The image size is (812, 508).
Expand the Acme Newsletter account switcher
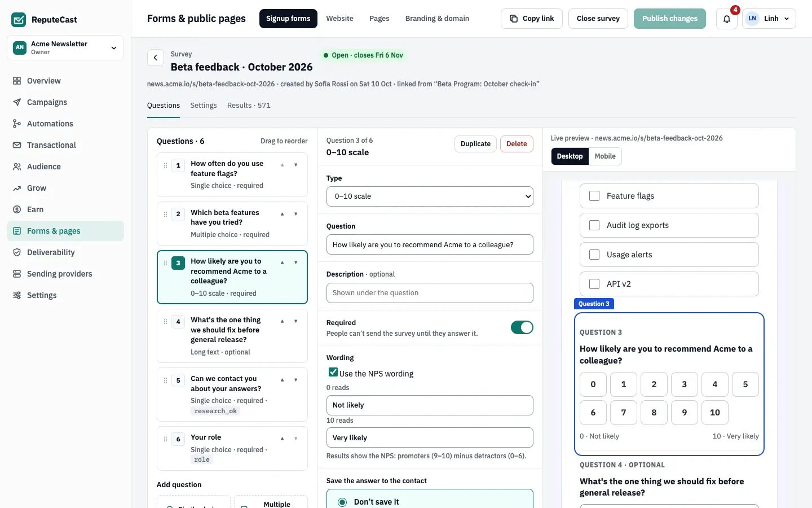click(x=65, y=48)
